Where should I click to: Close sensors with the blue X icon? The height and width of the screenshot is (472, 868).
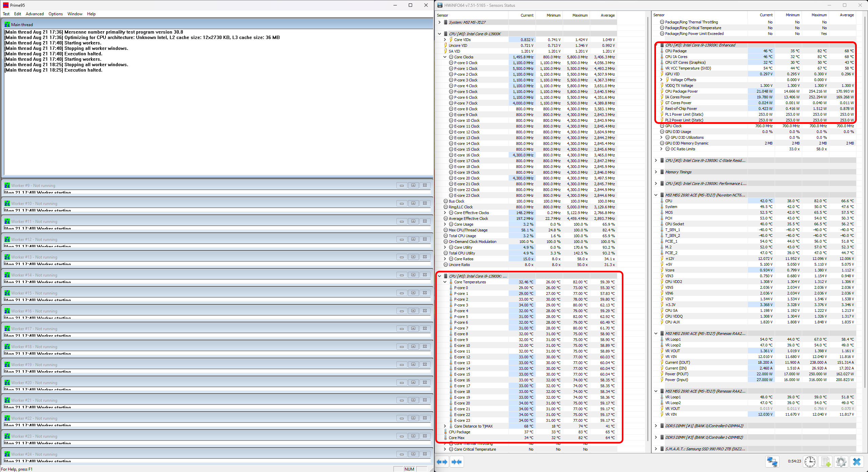coord(857,462)
